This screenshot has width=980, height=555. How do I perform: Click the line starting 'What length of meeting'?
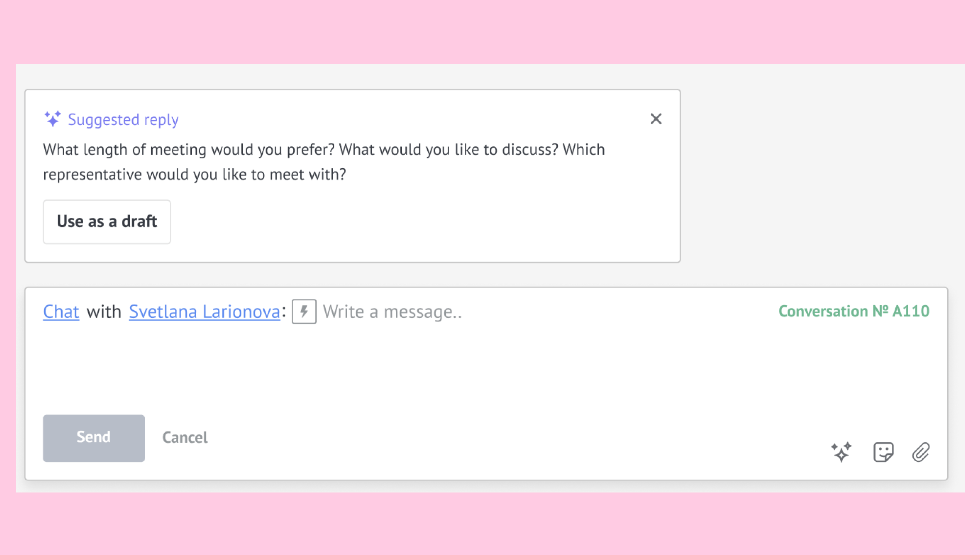(324, 150)
